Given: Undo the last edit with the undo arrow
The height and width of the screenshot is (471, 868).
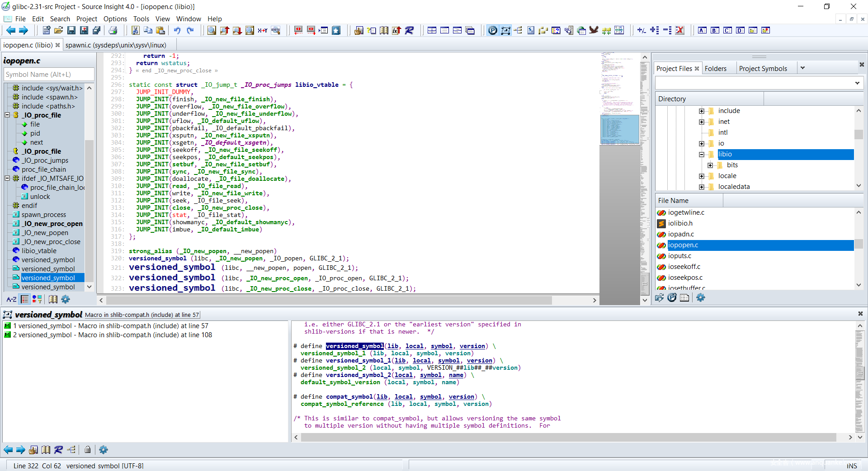Looking at the screenshot, I should pos(177,30).
